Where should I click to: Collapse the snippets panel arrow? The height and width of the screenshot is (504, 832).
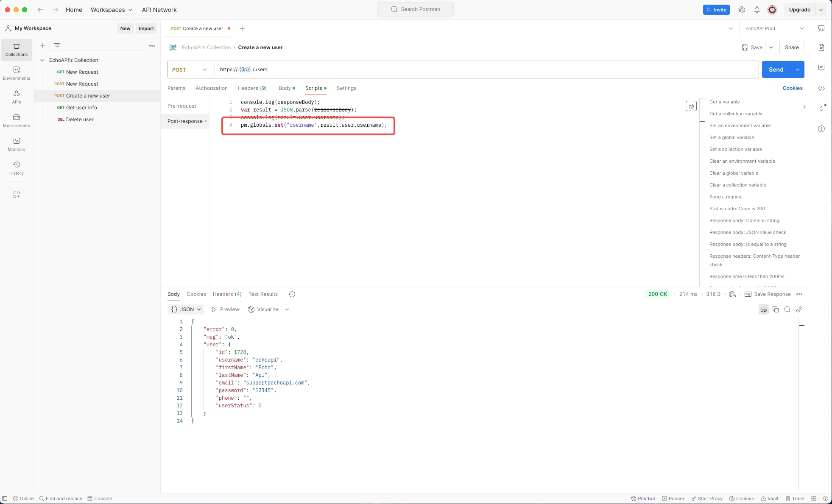pyautogui.click(x=804, y=107)
